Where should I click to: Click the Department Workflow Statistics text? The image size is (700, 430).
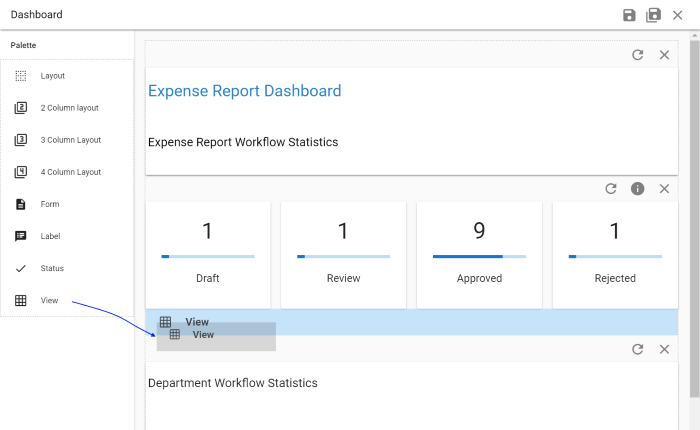(233, 383)
